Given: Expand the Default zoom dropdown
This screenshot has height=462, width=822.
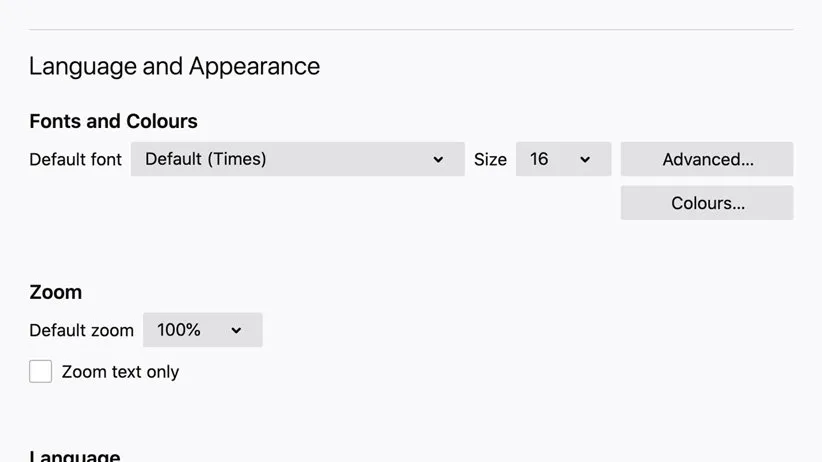Looking at the screenshot, I should [x=202, y=330].
